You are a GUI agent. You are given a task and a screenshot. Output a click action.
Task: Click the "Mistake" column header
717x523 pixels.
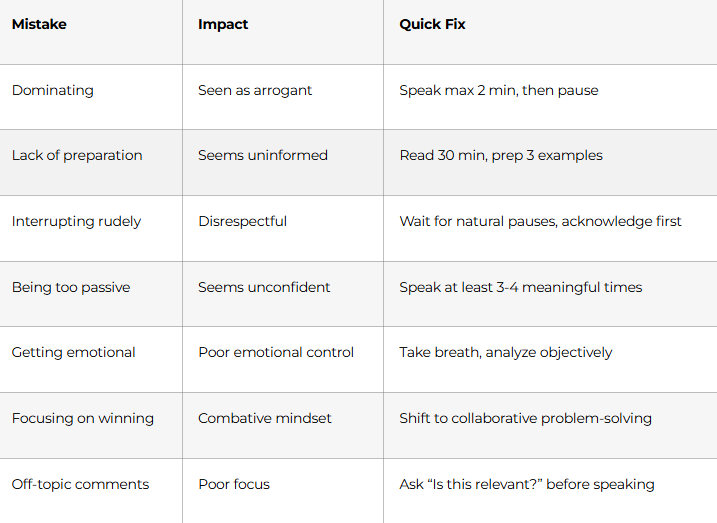[38, 24]
